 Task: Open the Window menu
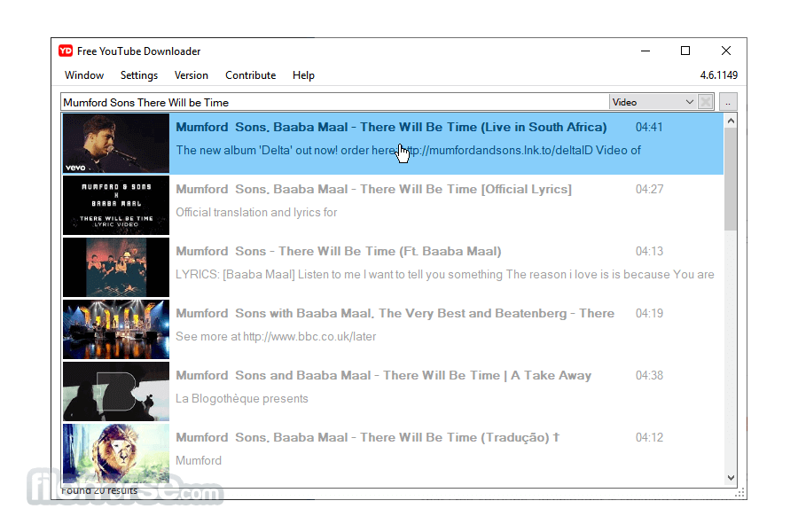(83, 75)
